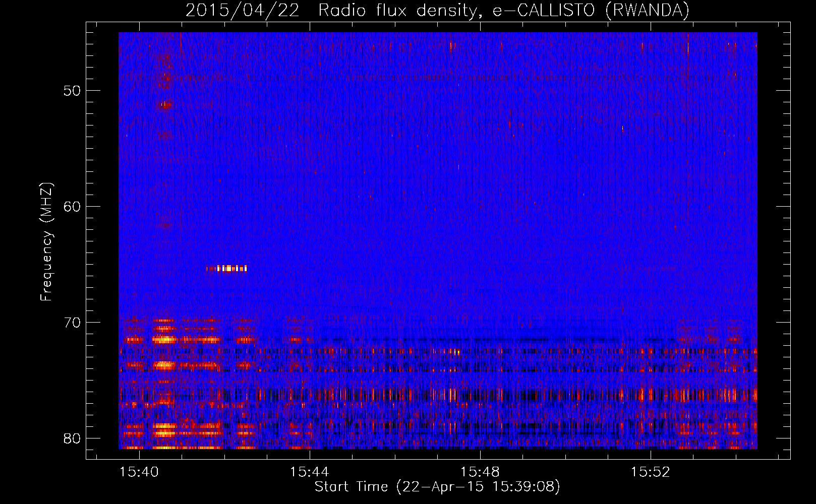The height and width of the screenshot is (504, 816).
Task: Click the 15:52 time tick label
Action: (651, 472)
